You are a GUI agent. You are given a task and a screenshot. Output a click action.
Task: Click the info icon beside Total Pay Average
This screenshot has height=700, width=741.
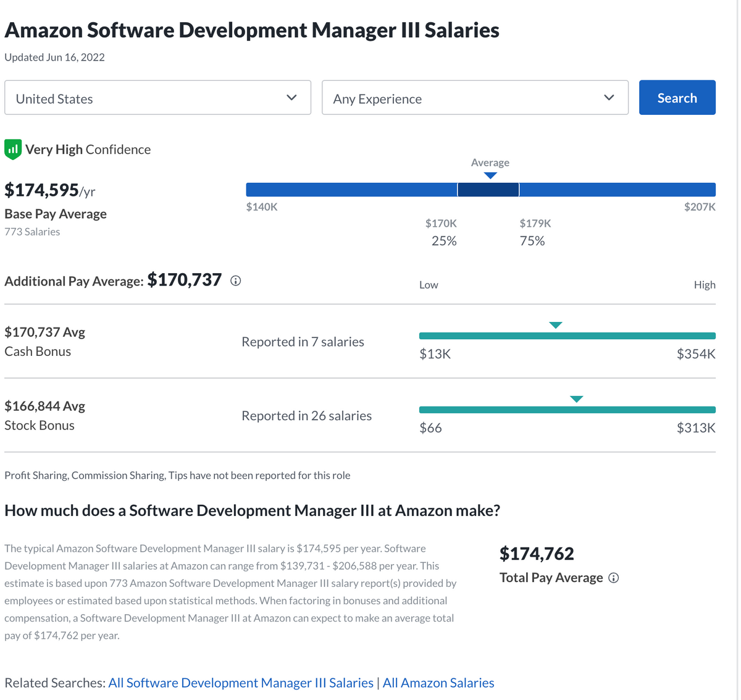613,578
